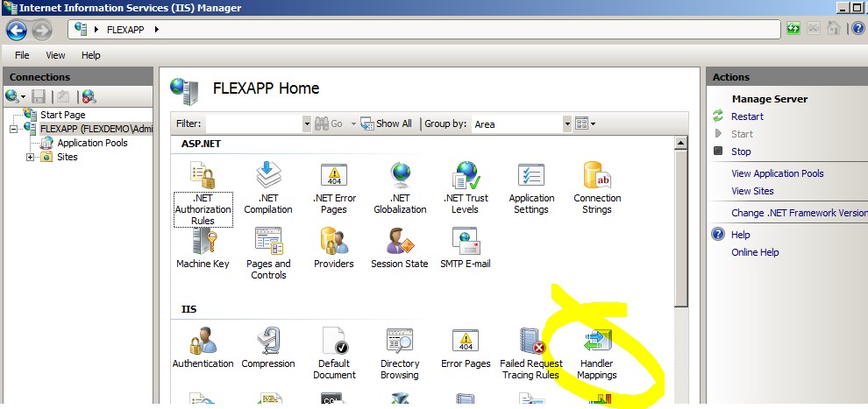Screen dimensions: 868x409
Task: Click the Delete connection icon
Action: click(x=89, y=96)
